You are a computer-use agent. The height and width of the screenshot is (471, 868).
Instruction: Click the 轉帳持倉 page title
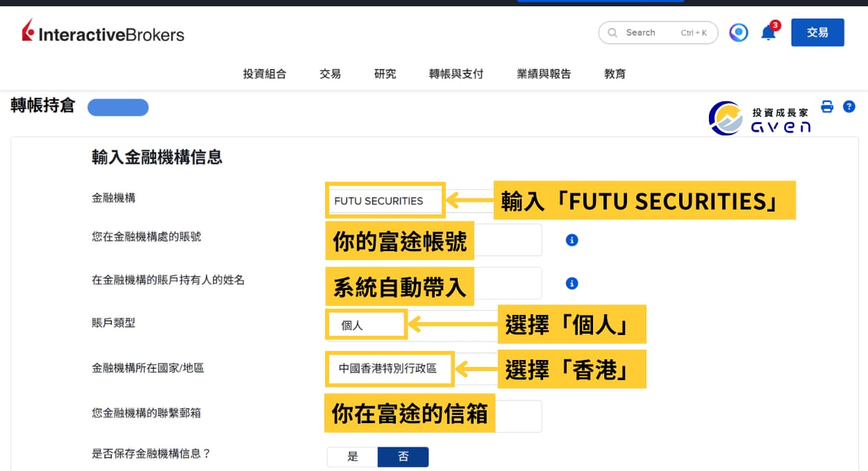click(x=42, y=106)
